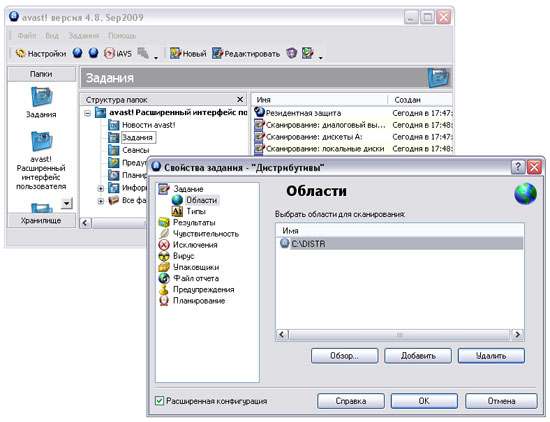Open the dropdown arrow at the toolbar's end
This screenshot has height=422, width=550.
coord(321,58)
